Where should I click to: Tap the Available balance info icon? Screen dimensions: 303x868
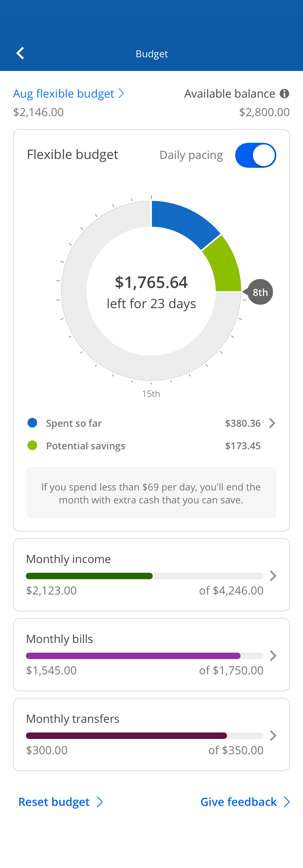[x=284, y=94]
